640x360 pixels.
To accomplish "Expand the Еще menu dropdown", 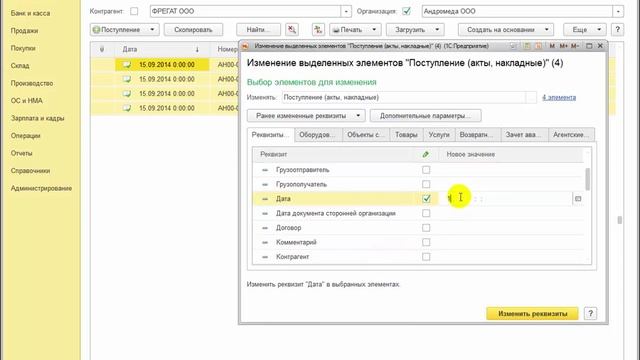I will [599, 29].
